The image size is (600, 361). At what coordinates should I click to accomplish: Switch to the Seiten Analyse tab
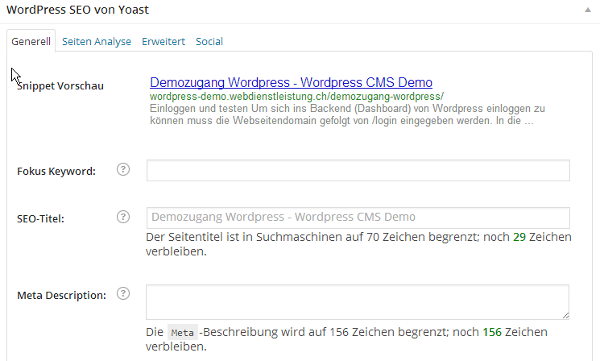pyautogui.click(x=96, y=41)
